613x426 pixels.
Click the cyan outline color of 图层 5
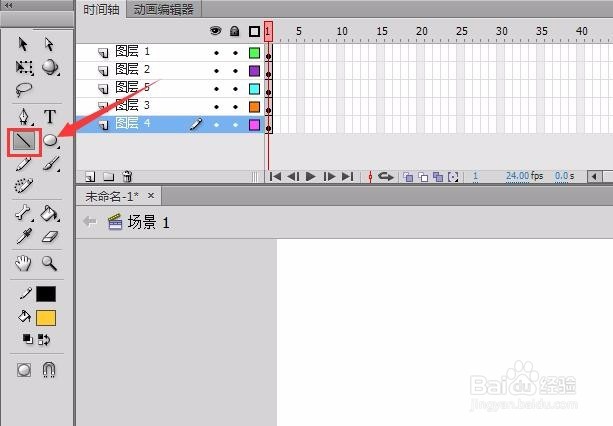(x=255, y=89)
